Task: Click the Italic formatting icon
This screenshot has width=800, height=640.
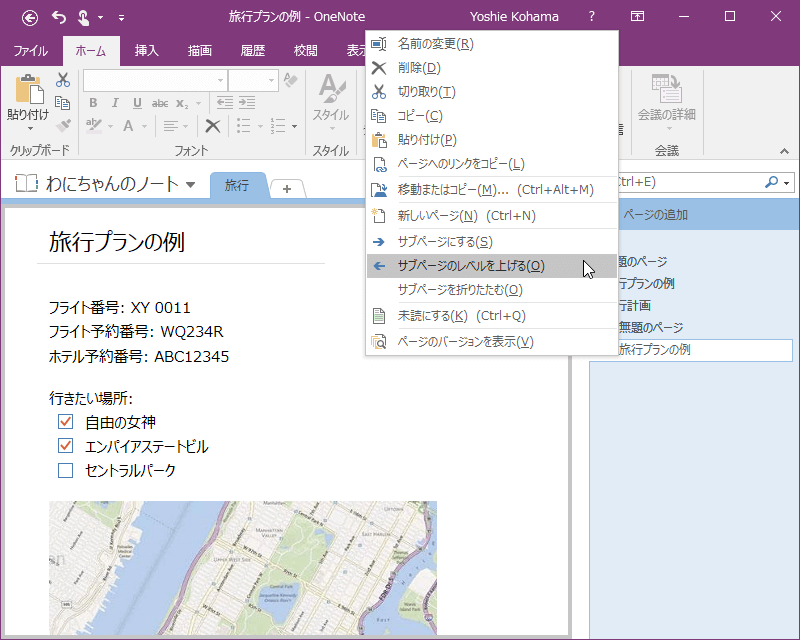Action: coord(115,103)
